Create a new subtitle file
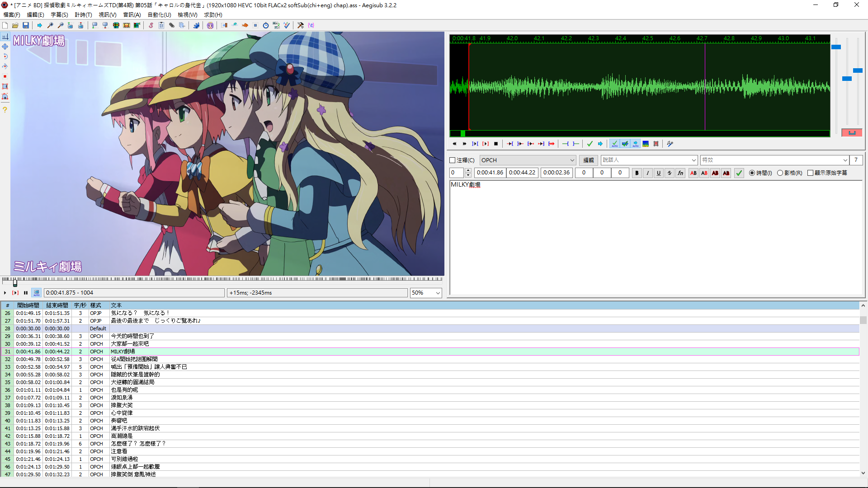 pos(5,25)
